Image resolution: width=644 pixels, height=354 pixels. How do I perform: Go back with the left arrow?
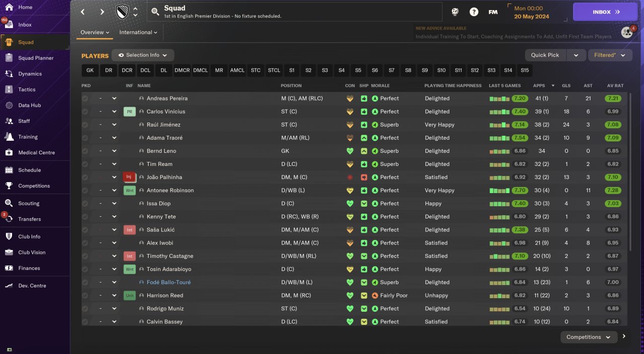click(x=83, y=12)
